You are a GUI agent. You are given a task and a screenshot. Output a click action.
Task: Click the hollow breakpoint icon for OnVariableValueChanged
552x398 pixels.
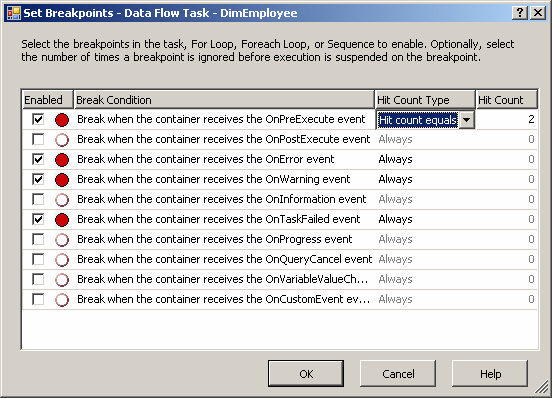tap(62, 280)
